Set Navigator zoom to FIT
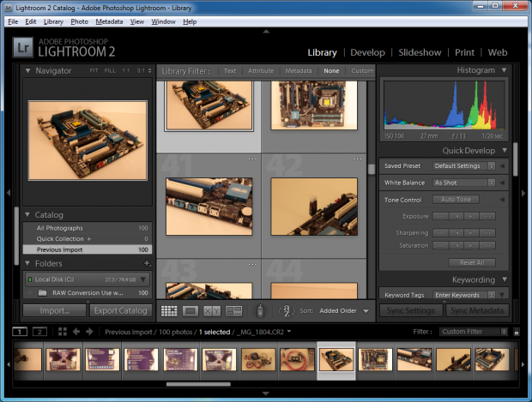Image resolution: width=532 pixels, height=402 pixels. pos(94,70)
